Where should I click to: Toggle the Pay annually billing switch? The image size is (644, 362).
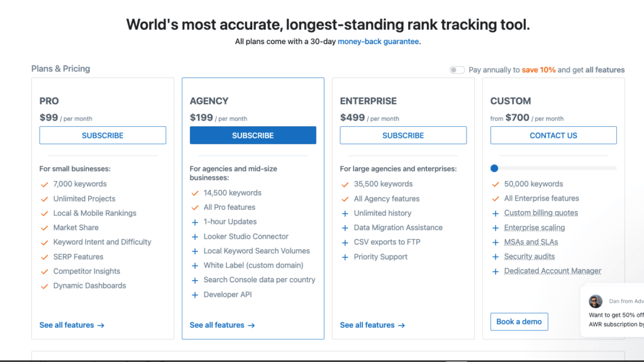click(x=457, y=70)
